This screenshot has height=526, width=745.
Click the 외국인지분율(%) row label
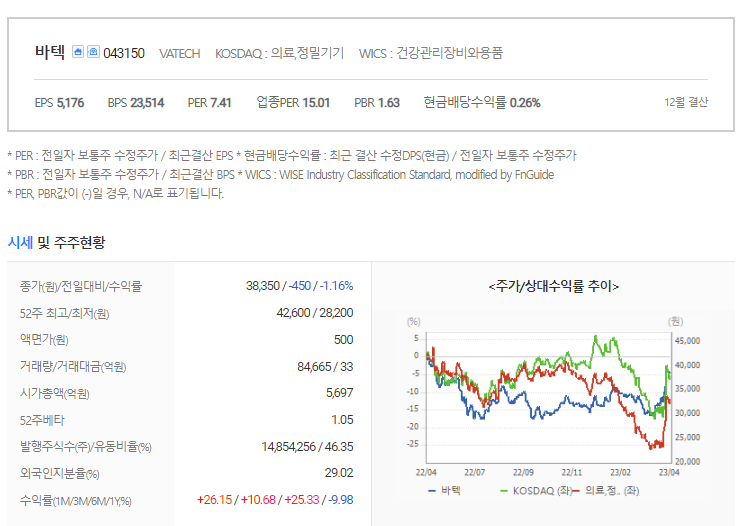[x=59, y=474]
